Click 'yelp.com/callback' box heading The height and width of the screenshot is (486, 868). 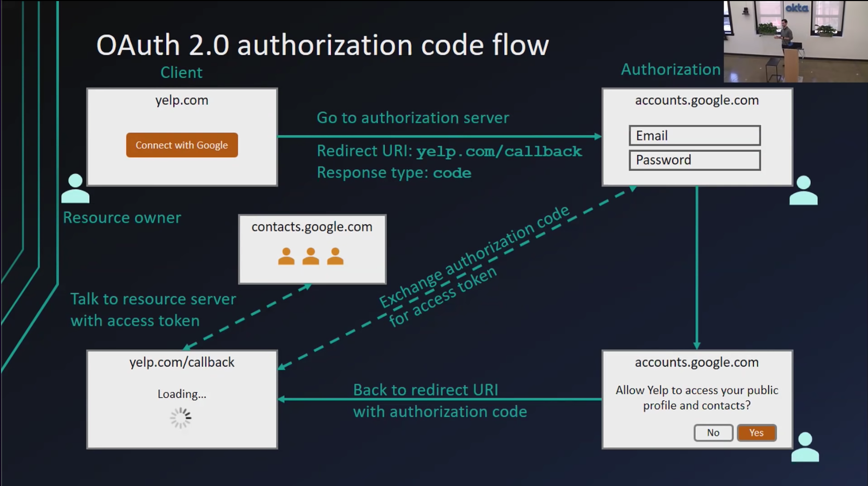(x=182, y=362)
